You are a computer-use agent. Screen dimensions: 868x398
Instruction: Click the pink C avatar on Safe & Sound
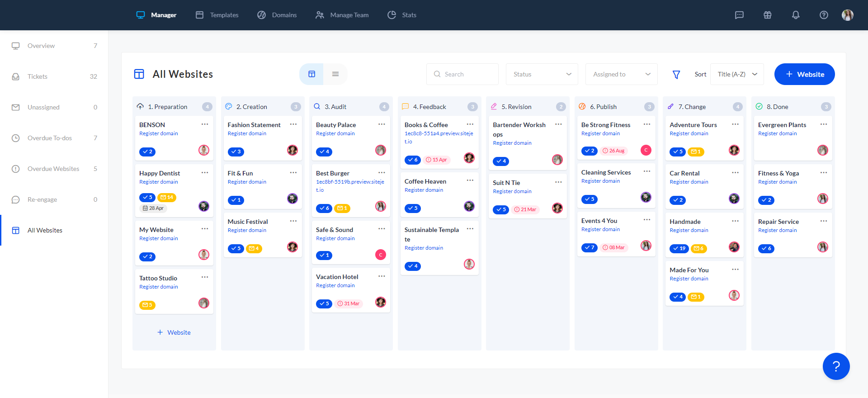(381, 255)
